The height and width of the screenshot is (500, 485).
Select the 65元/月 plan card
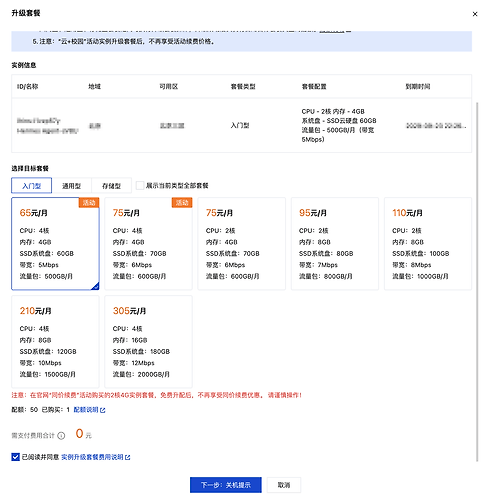tap(55, 243)
